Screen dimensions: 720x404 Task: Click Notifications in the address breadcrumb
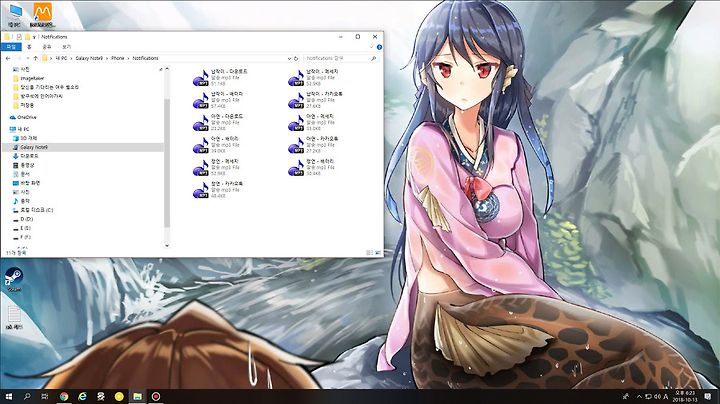(145, 58)
